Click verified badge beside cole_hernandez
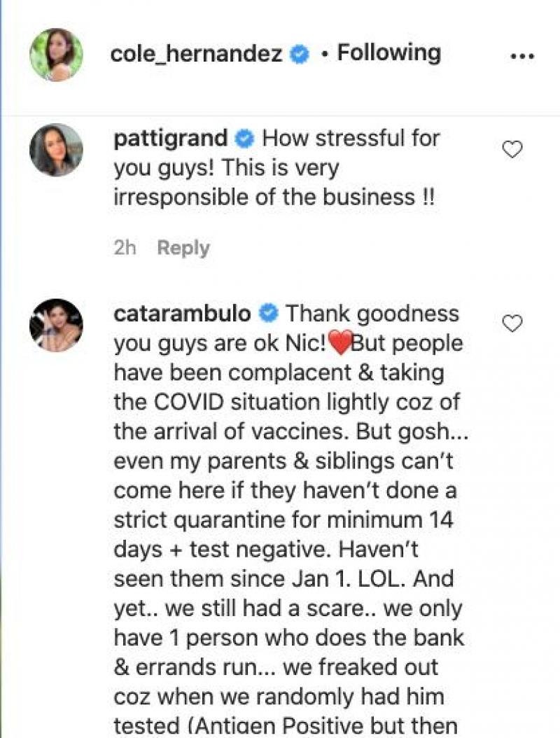Viewport: 560px width, 738px height. coord(300,55)
